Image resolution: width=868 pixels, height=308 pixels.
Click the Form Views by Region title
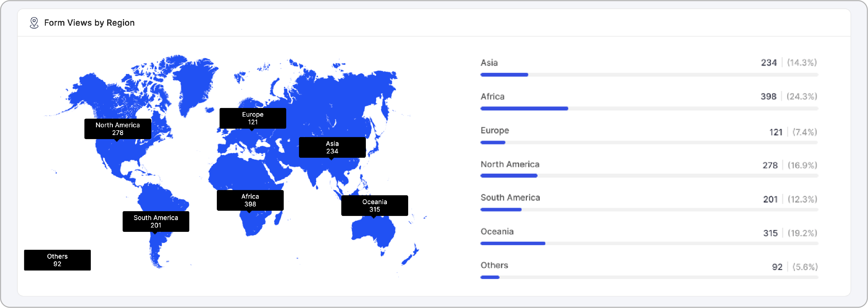click(x=89, y=23)
